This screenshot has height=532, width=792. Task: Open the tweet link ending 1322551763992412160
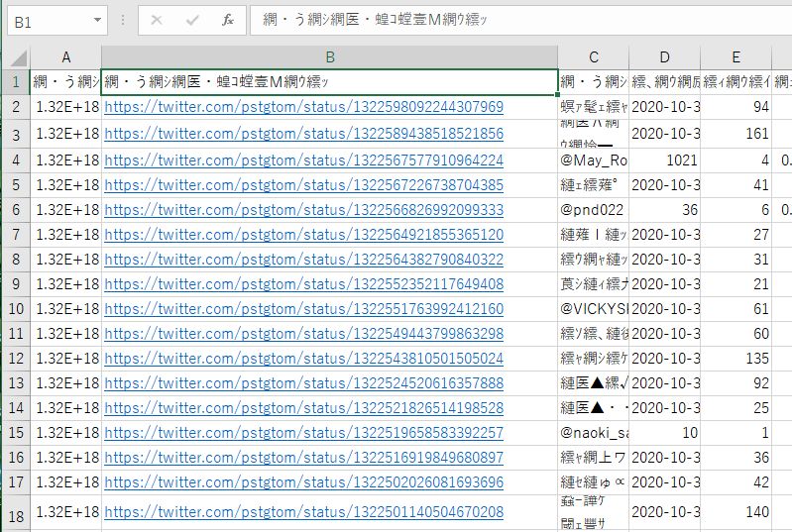click(304, 309)
